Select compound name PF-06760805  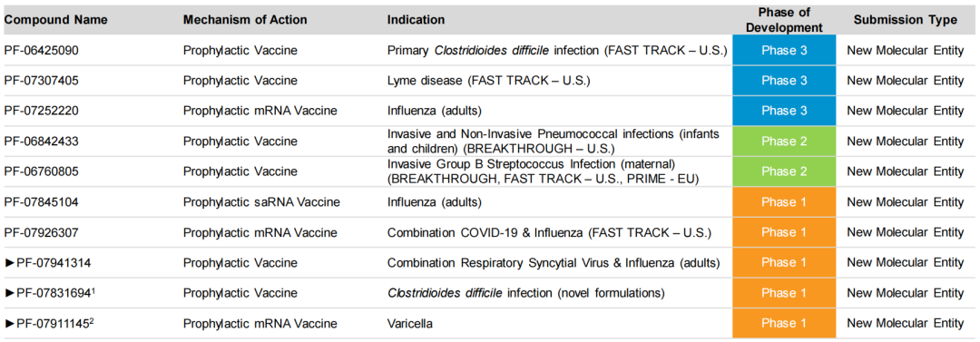[41, 171]
